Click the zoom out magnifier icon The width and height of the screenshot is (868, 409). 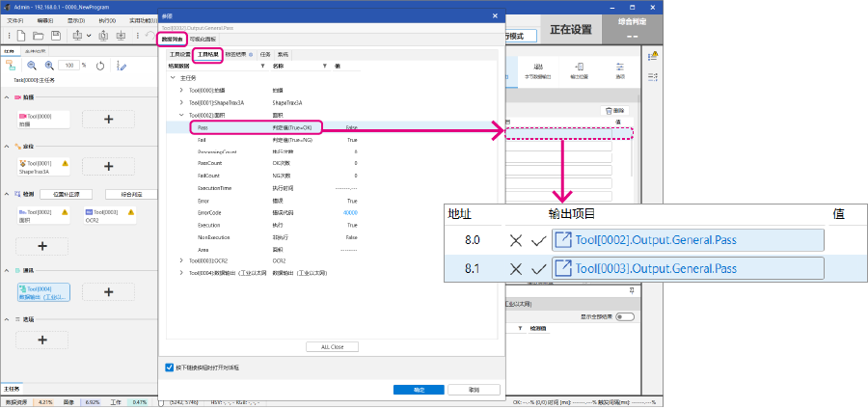click(x=31, y=66)
